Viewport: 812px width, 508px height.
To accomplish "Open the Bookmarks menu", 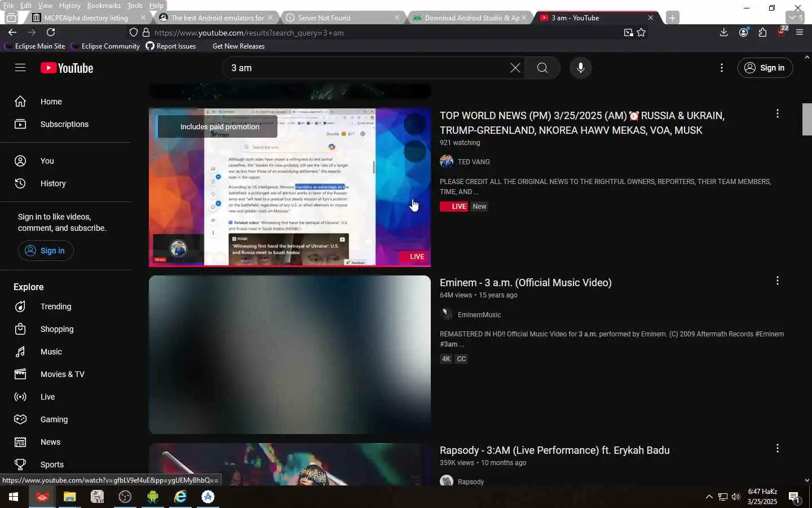I will [104, 6].
